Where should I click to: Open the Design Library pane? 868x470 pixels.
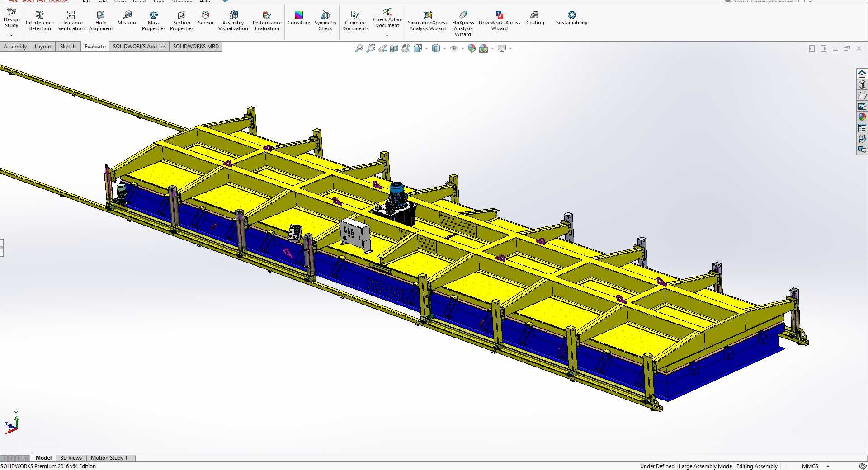[862, 85]
